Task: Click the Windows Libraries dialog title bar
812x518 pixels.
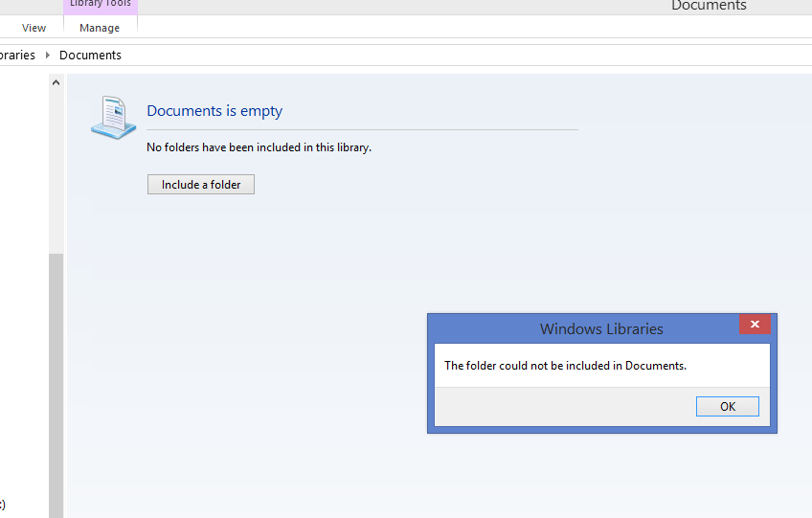Action: tap(600, 328)
